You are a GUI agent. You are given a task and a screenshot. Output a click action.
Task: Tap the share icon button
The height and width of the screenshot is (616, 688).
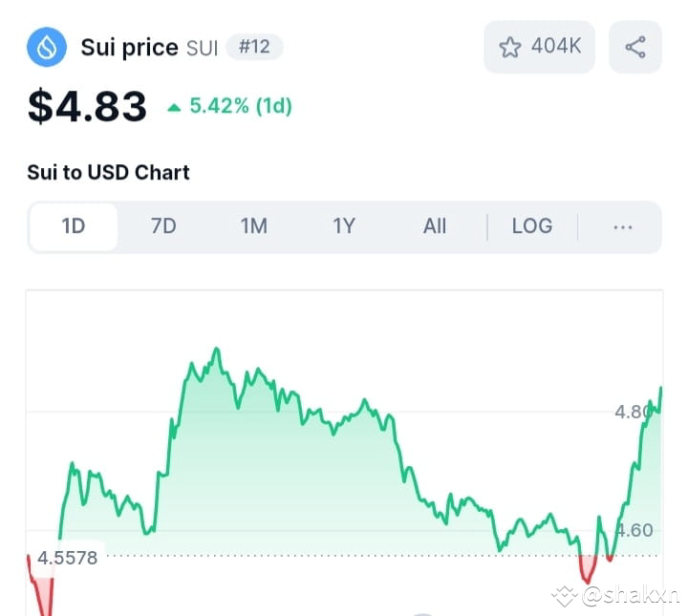coord(635,47)
